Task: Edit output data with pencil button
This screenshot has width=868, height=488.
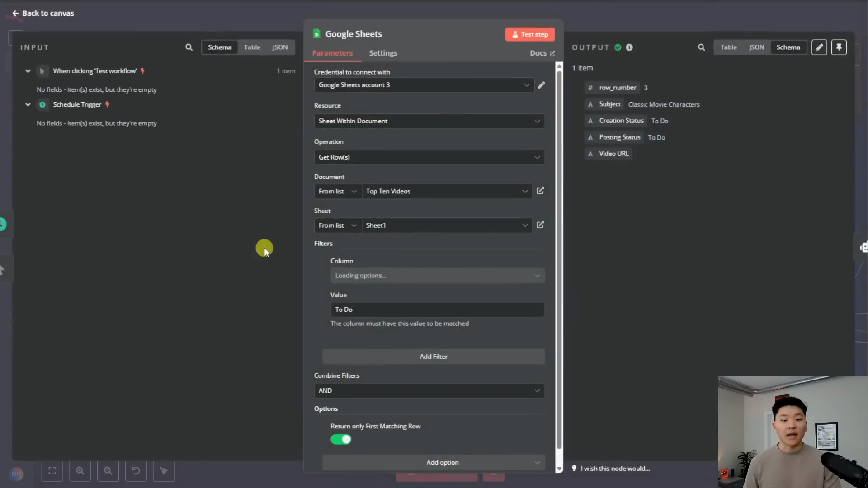Action: point(819,47)
